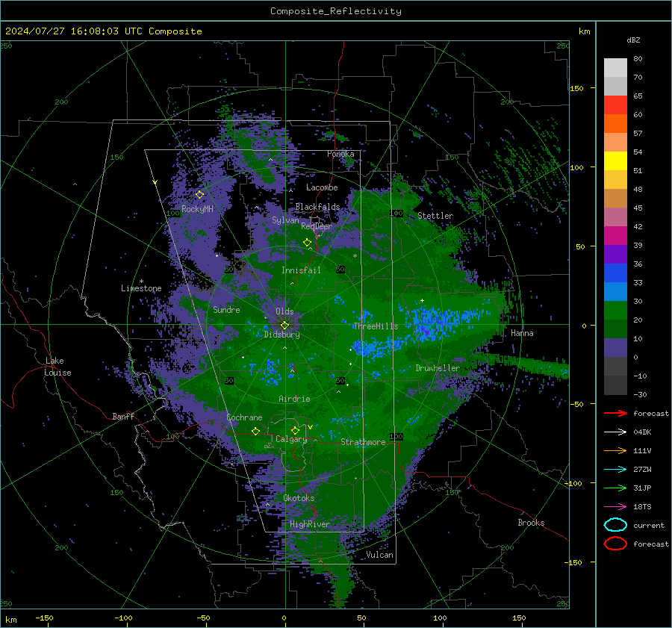Click the white plus marker northwest of Hanna

422,300
